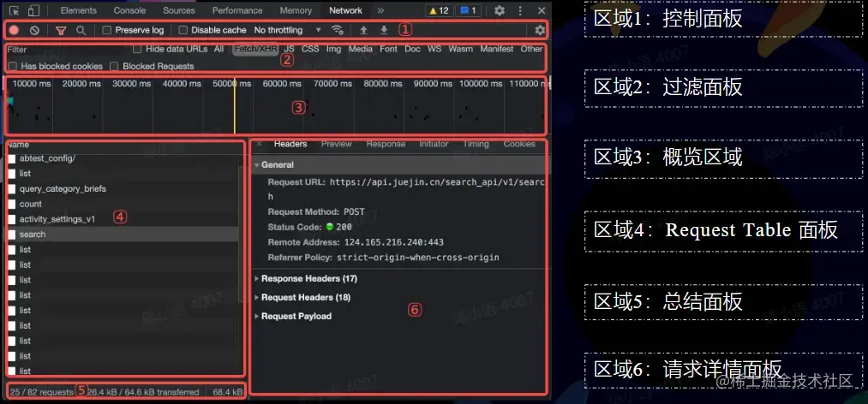Open the Response tab
Image resolution: width=868 pixels, height=404 pixels.
point(386,144)
